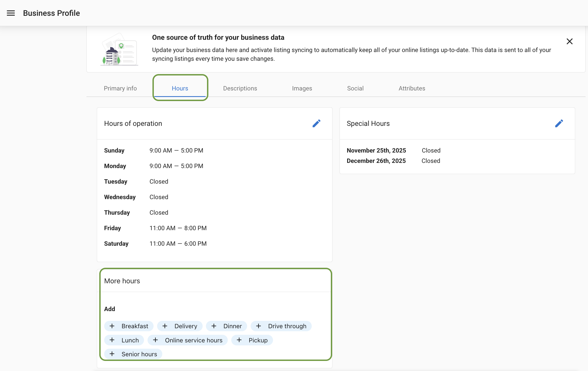Add Online service hours with the plus chip

coord(188,340)
